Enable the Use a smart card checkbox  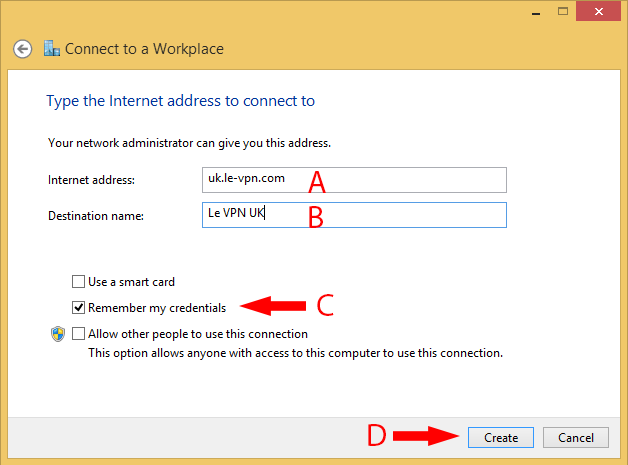pyautogui.click(x=78, y=282)
